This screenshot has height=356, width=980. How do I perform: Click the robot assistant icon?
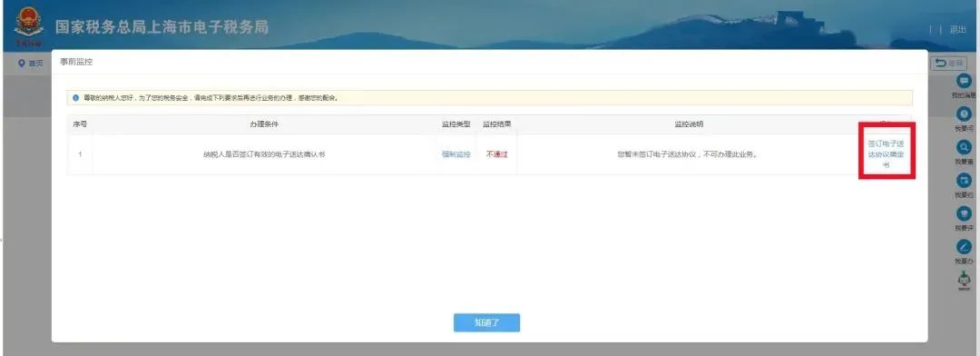[x=964, y=280]
